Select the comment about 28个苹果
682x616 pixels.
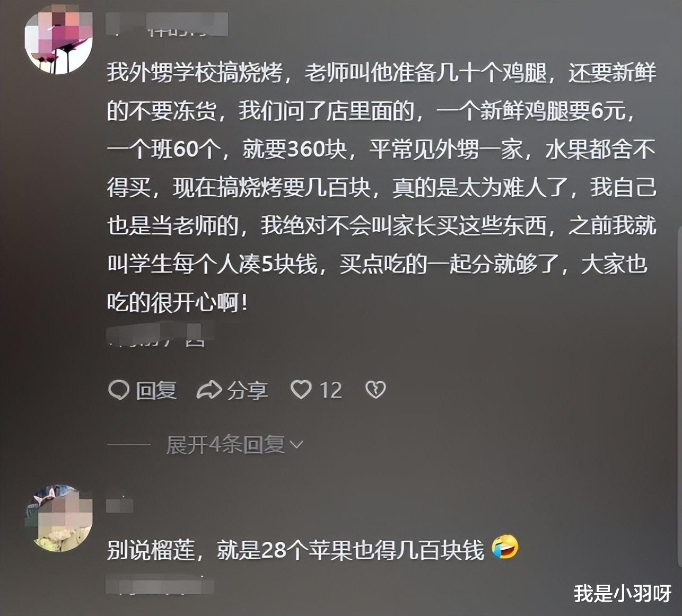click(295, 550)
